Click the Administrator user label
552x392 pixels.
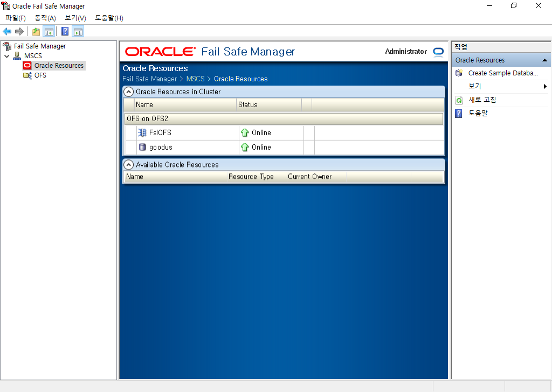pos(406,52)
